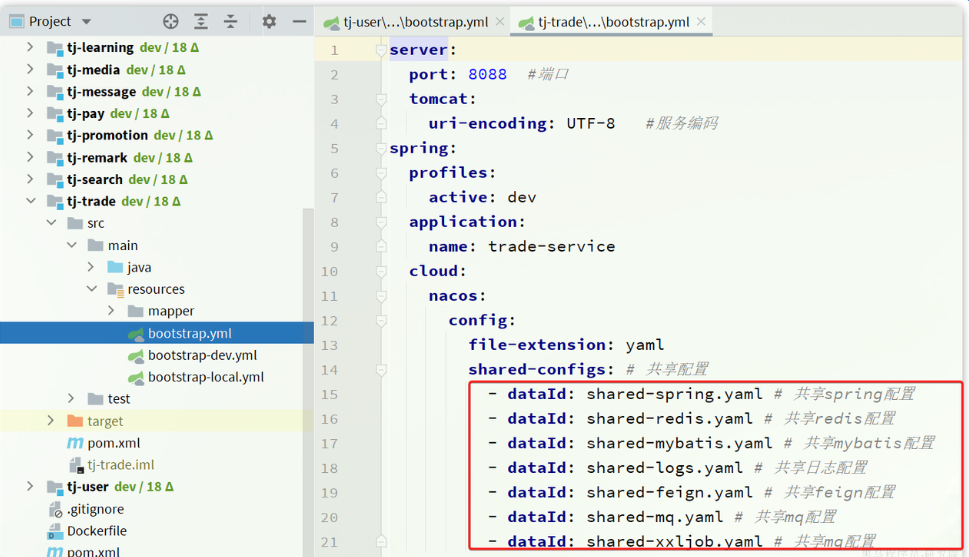Open tj-trade.iml file
This screenshot has width=969, height=557.
(121, 465)
